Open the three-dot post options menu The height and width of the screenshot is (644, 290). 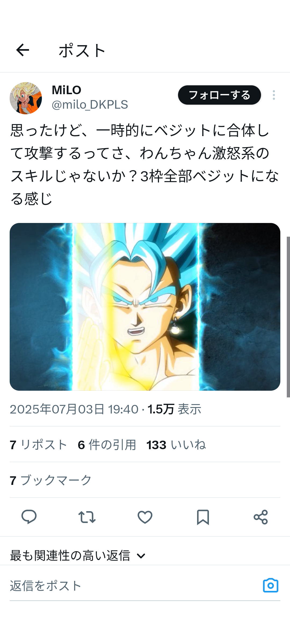(274, 95)
